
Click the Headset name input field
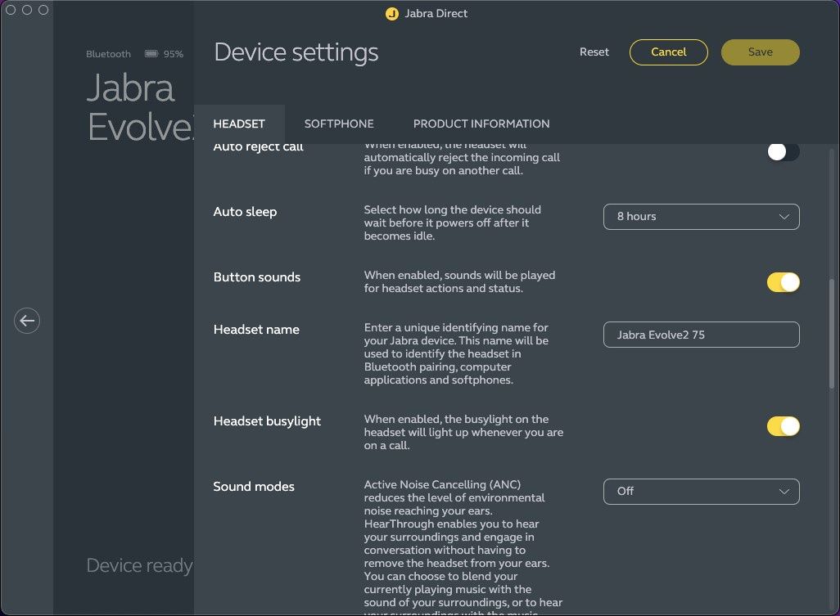702,335
